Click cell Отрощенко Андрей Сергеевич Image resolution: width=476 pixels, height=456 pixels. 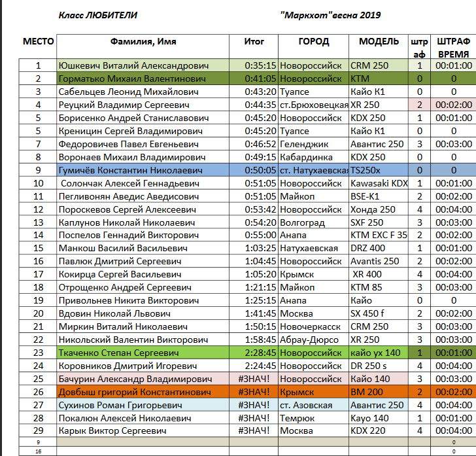(143, 287)
